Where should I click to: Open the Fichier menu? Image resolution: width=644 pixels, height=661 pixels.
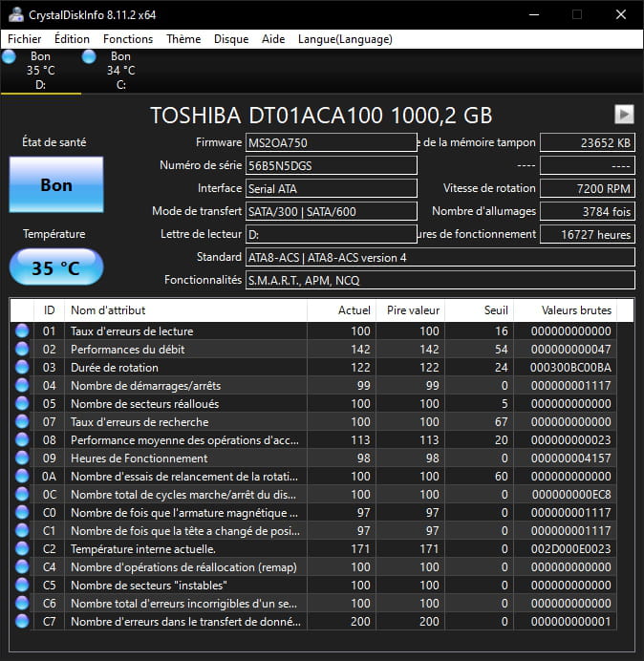click(x=25, y=39)
